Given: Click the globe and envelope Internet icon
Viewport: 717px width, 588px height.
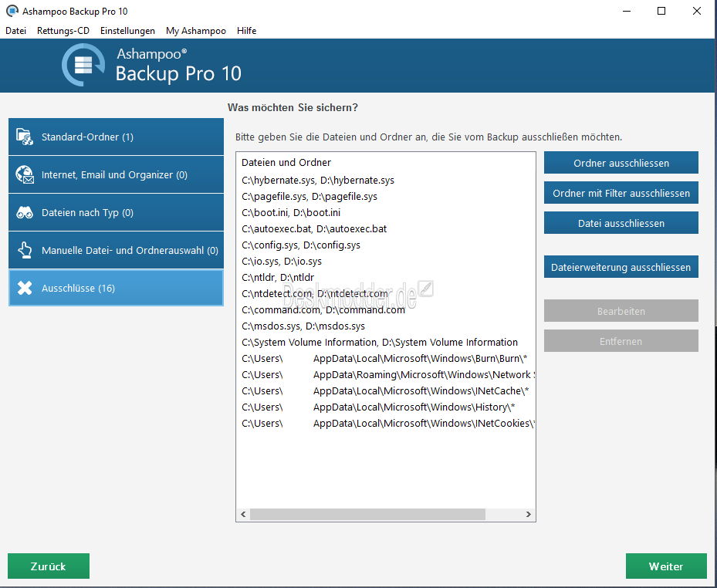Looking at the screenshot, I should [x=24, y=174].
